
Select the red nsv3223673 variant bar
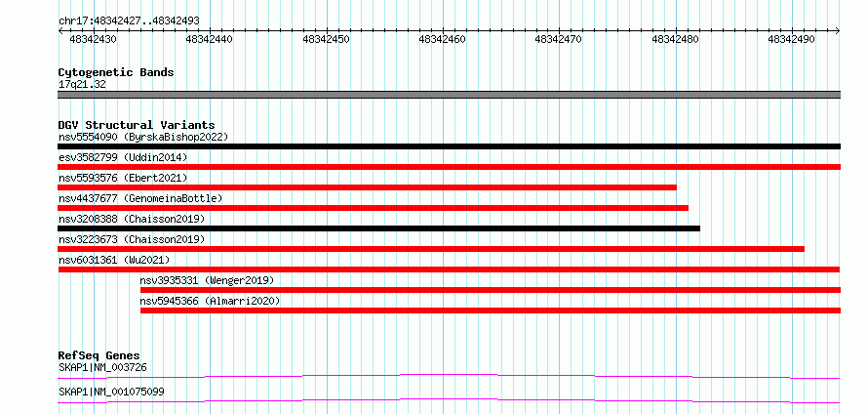pyautogui.click(x=431, y=249)
